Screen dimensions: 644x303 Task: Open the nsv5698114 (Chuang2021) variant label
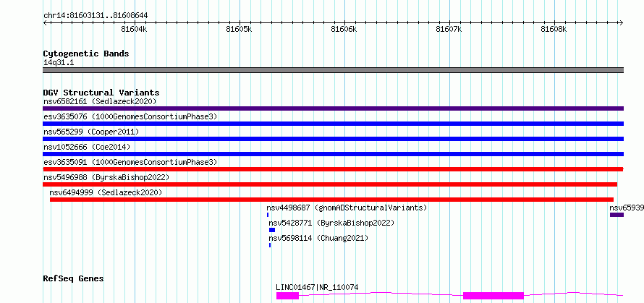click(318, 238)
